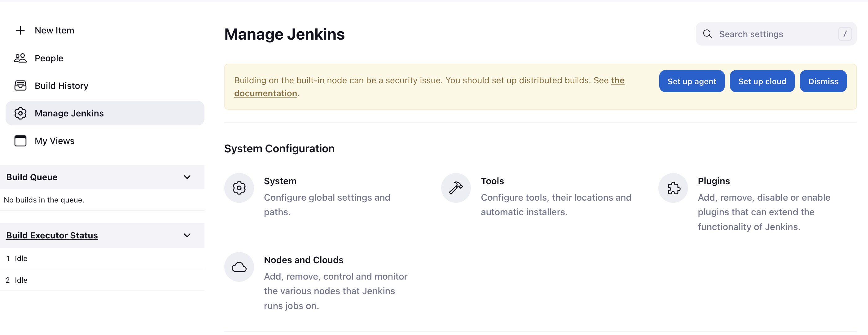The height and width of the screenshot is (335, 868).
Task: Click the Set up cloud button
Action: pyautogui.click(x=762, y=81)
